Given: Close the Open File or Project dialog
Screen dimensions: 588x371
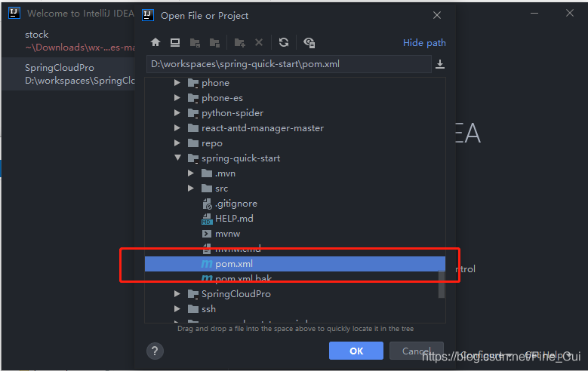Looking at the screenshot, I should [x=437, y=15].
